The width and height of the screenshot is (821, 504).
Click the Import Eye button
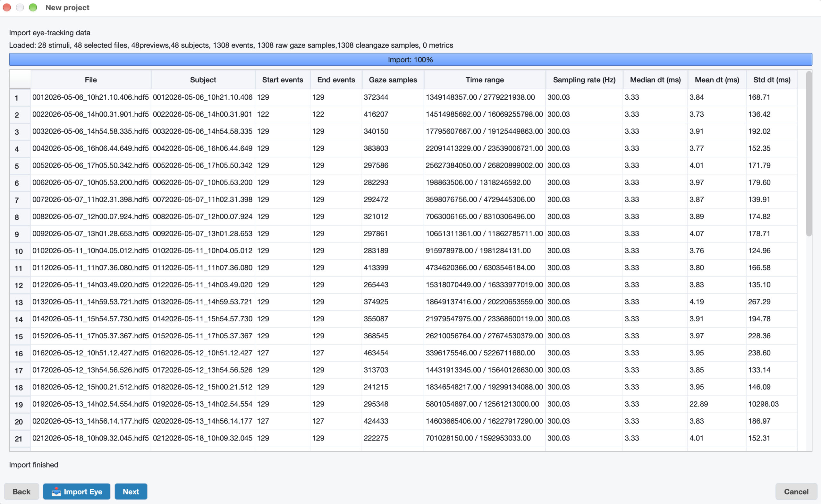76,492
